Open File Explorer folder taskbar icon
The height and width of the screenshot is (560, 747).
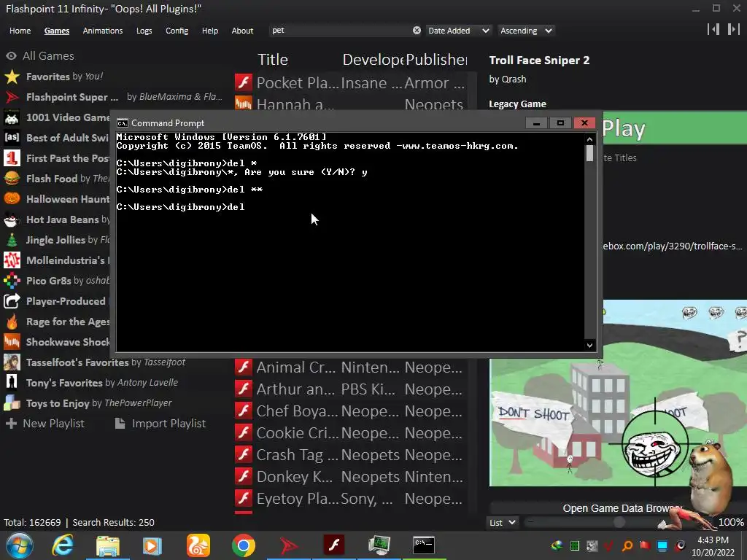(x=108, y=545)
